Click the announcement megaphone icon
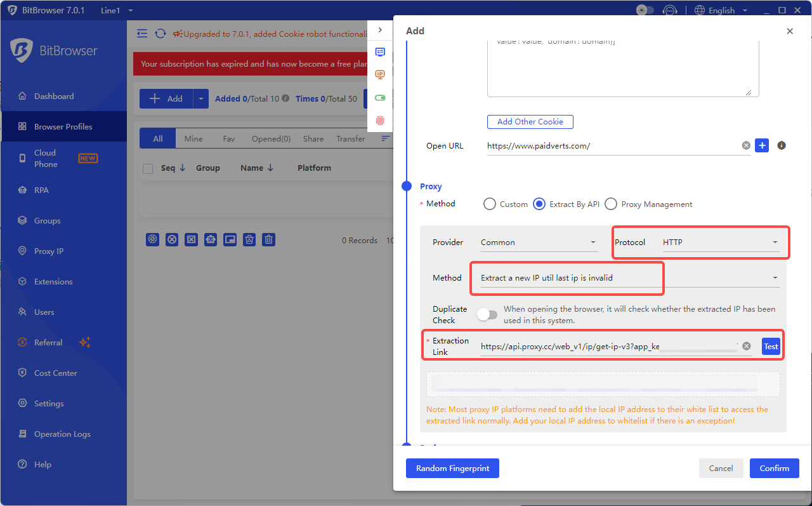 [x=178, y=34]
